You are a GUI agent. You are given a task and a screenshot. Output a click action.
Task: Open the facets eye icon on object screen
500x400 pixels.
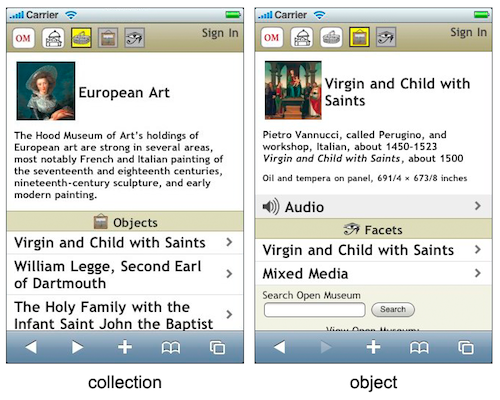point(386,37)
